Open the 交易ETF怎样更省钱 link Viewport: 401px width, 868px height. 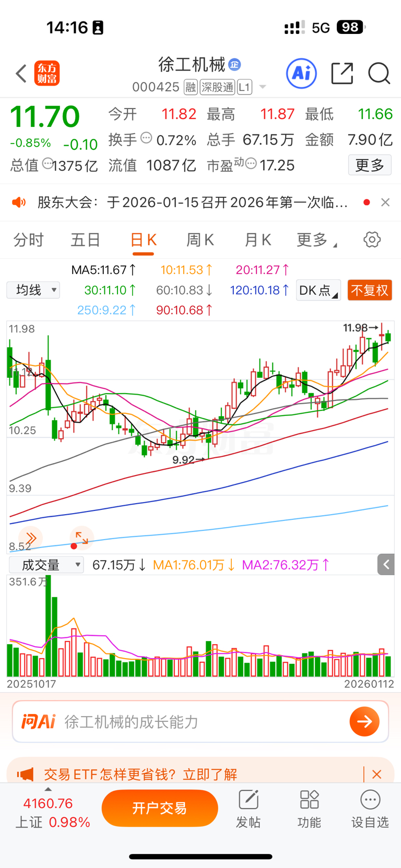pos(140,775)
